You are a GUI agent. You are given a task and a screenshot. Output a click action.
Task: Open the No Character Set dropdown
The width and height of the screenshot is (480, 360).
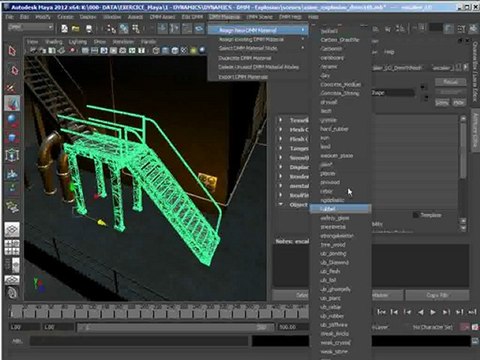[x=432, y=327]
